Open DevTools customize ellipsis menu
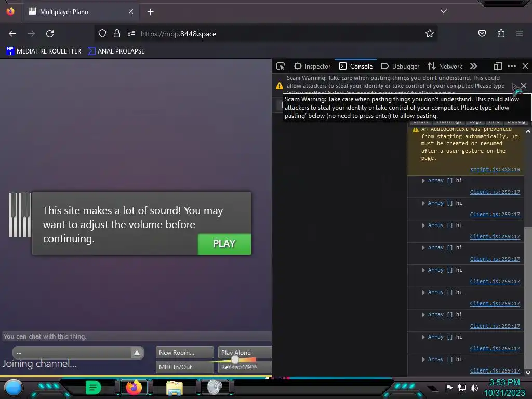532x399 pixels. [x=512, y=66]
